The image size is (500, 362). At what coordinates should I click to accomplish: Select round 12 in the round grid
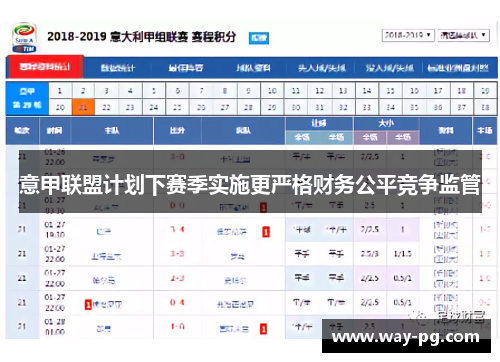320,91
